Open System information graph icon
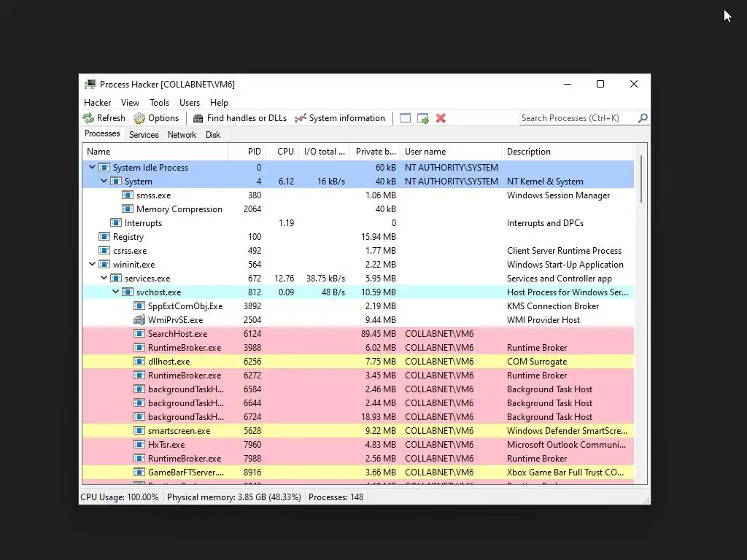 point(300,118)
